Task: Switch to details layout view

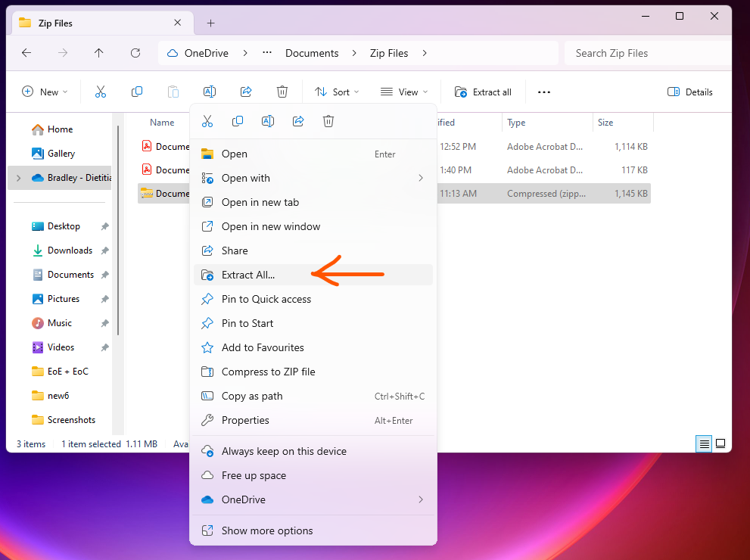Action: (x=703, y=443)
